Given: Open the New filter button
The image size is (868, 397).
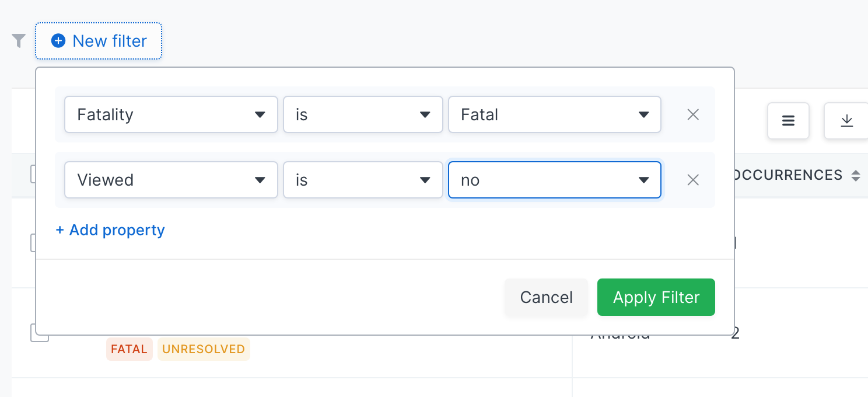Looking at the screenshot, I should coord(99,41).
